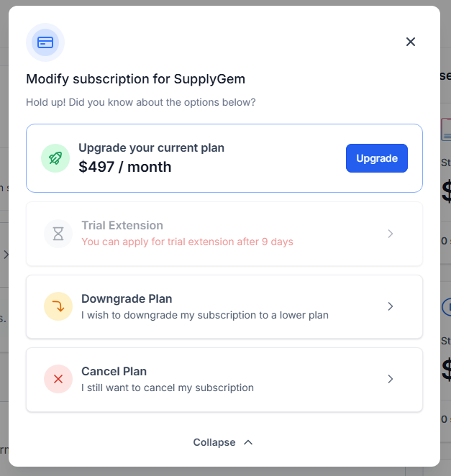Click 'Upgrade your current plan' heading
The width and height of the screenshot is (451, 476).
[x=151, y=148]
